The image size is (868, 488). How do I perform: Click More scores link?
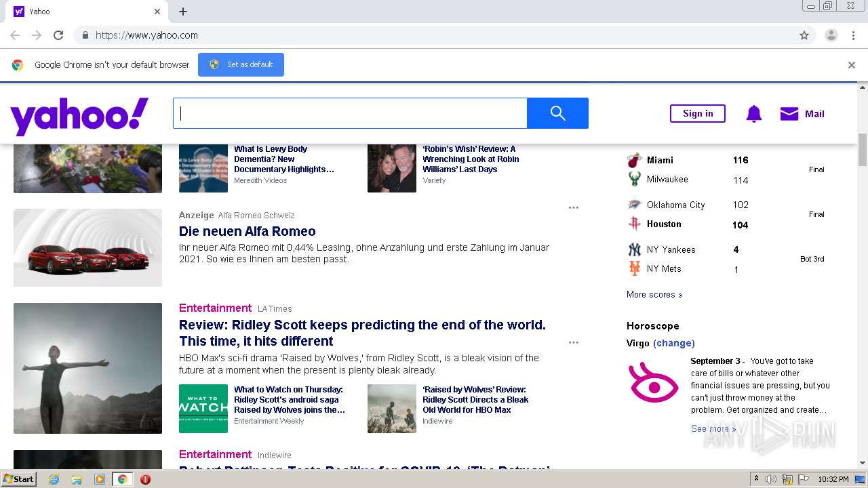[x=654, y=295]
